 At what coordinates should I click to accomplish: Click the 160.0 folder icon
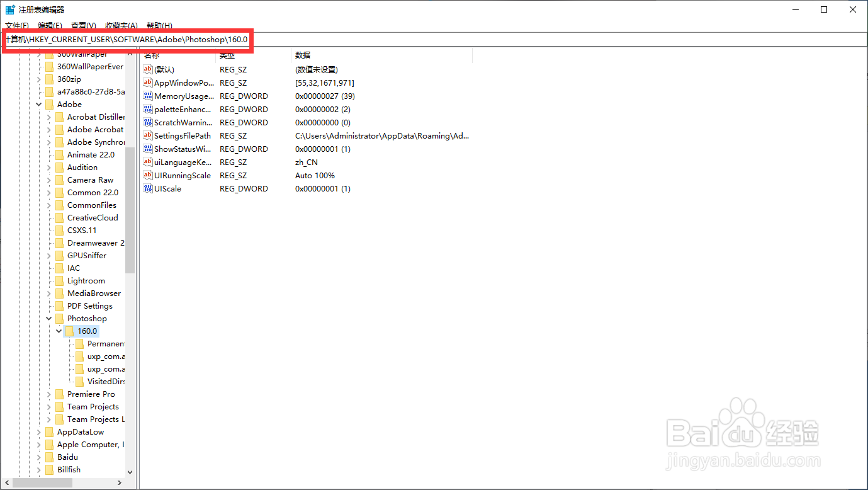[x=70, y=331]
